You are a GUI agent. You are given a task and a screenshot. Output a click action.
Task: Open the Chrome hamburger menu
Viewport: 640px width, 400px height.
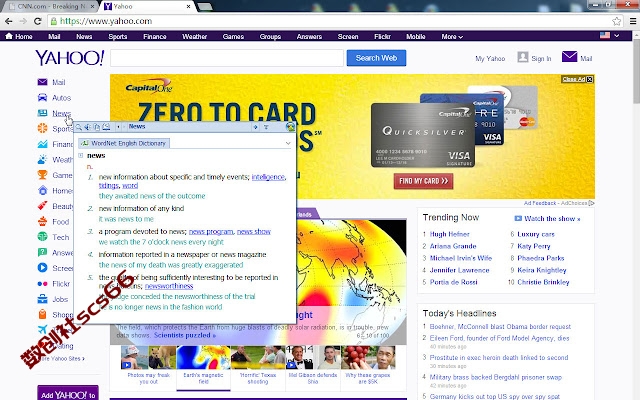(633, 21)
